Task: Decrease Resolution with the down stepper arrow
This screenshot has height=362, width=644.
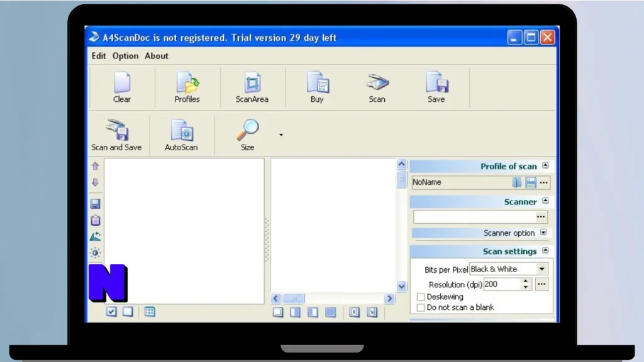Action: click(x=526, y=287)
